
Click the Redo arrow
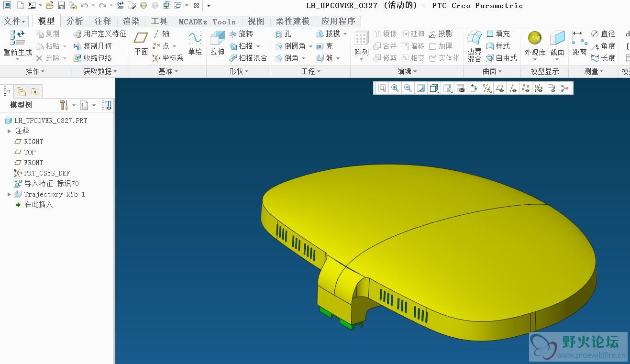102,6
